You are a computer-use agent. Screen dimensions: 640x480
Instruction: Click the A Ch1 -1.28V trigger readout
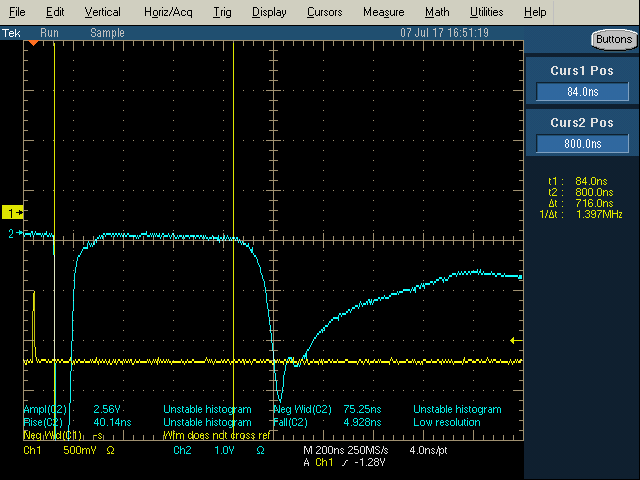344,462
